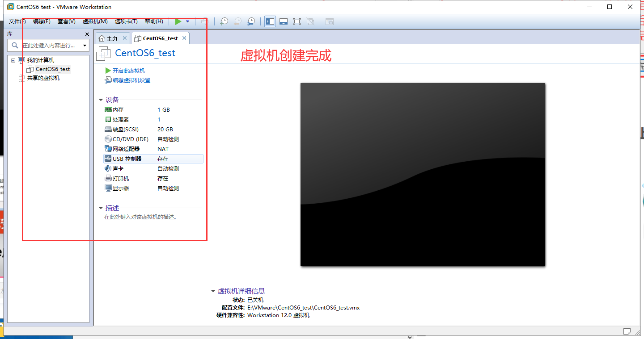Click the large CentOS6_test title heading
Screen dimensions: 644x339
(x=145, y=53)
